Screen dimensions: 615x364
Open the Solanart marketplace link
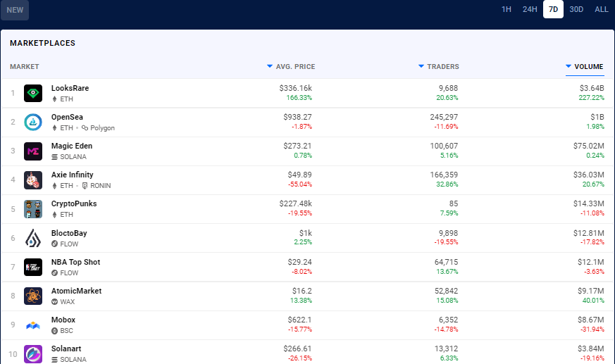[x=66, y=349]
